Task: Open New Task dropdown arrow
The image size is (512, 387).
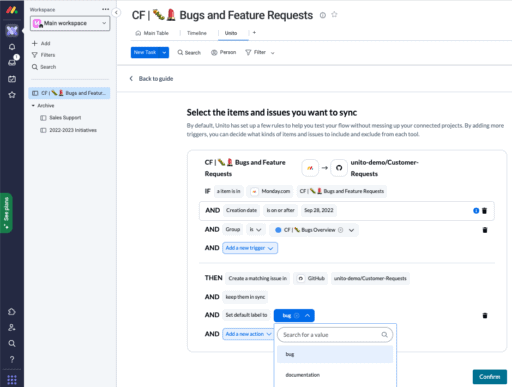Action: point(164,52)
